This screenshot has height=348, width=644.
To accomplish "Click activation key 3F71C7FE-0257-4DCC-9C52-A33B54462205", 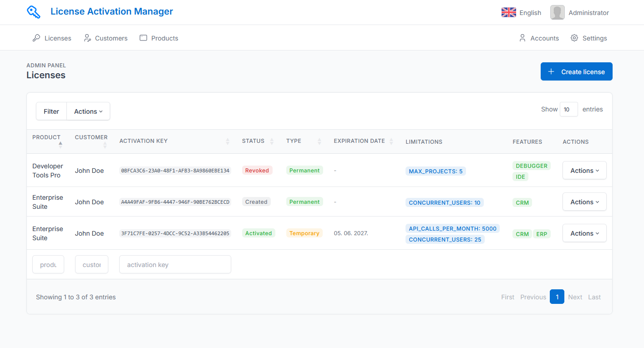I will pos(175,233).
